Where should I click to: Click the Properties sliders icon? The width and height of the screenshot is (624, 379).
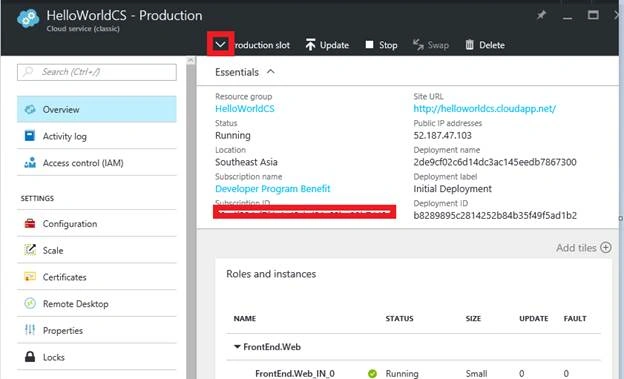point(30,330)
